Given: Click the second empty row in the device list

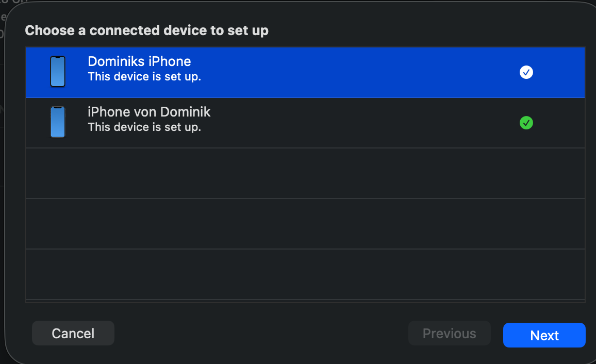Looking at the screenshot, I should point(305,224).
